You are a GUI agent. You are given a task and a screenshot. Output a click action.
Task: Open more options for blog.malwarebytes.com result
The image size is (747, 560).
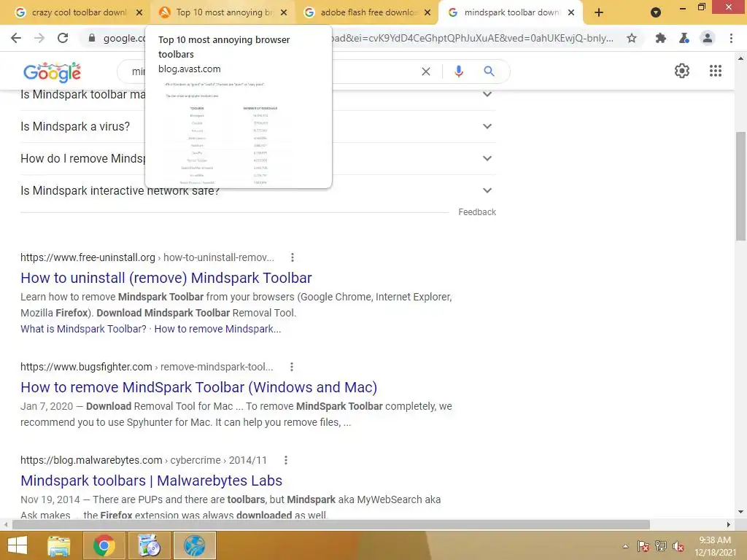coord(286,461)
